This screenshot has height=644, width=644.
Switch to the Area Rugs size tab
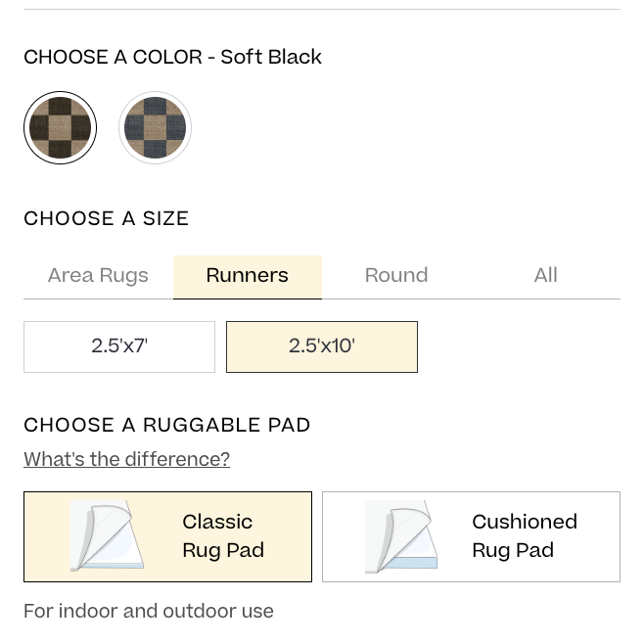click(x=98, y=276)
